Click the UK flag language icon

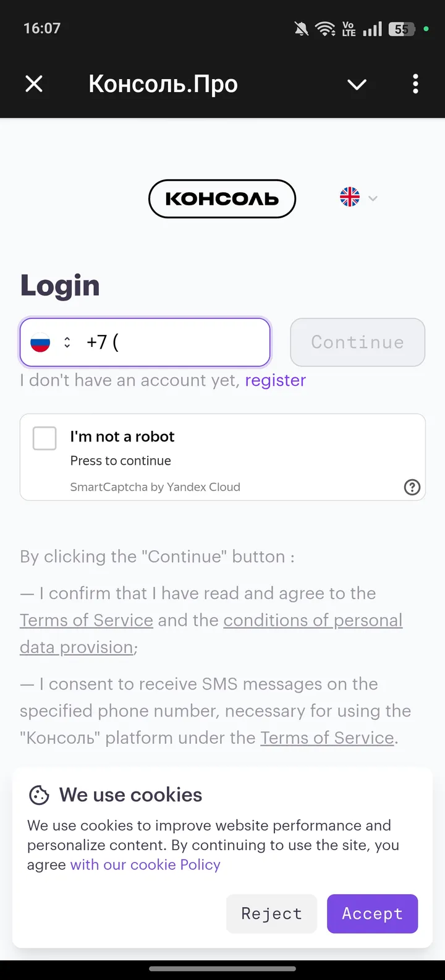coord(349,197)
